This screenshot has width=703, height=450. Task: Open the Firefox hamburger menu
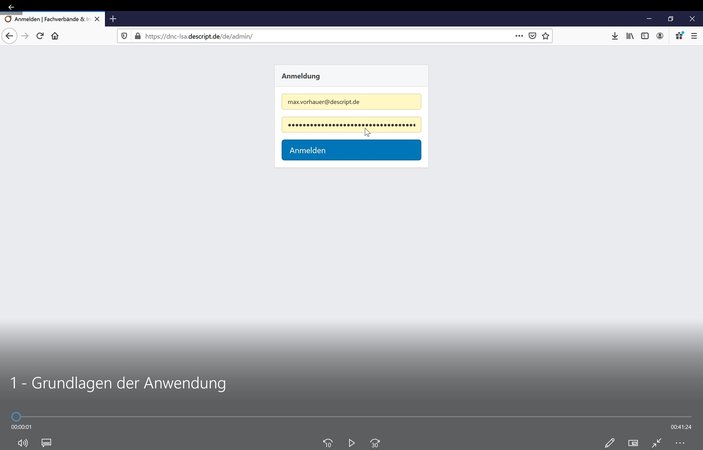pyautogui.click(x=694, y=36)
